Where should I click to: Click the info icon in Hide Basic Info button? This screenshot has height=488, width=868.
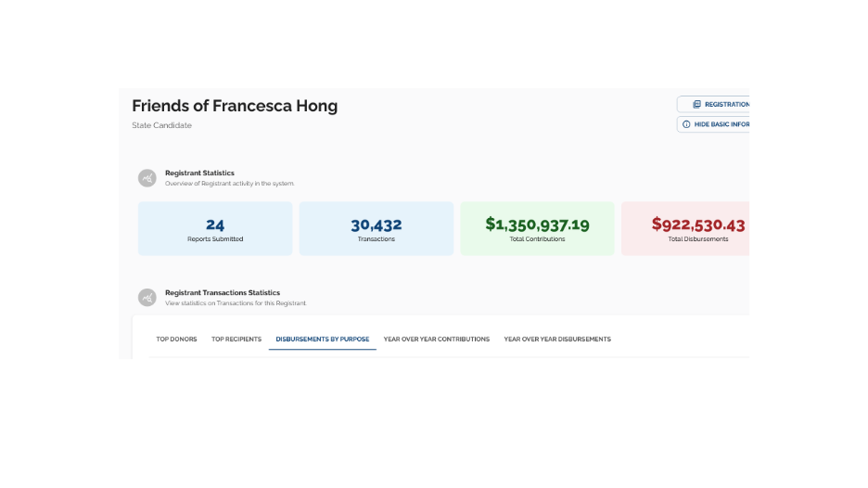coord(686,124)
